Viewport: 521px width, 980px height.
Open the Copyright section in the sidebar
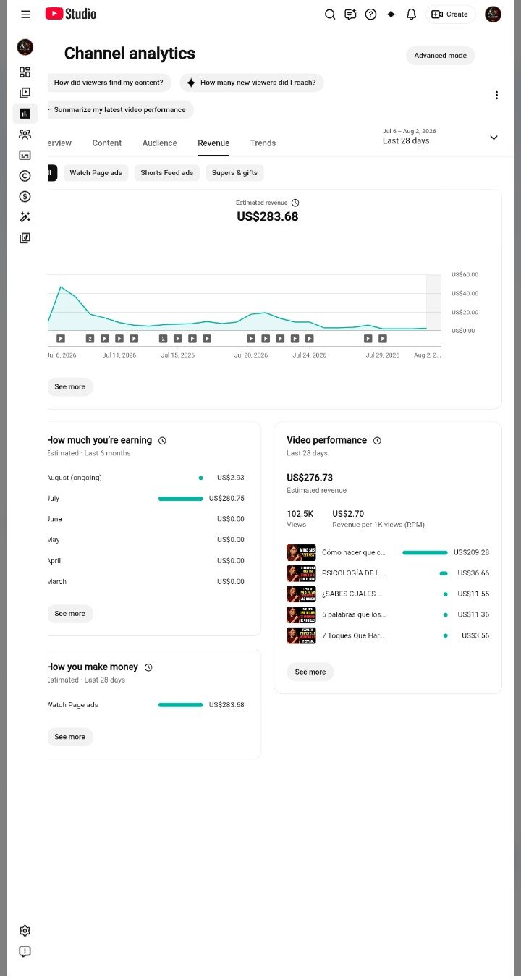click(x=25, y=175)
